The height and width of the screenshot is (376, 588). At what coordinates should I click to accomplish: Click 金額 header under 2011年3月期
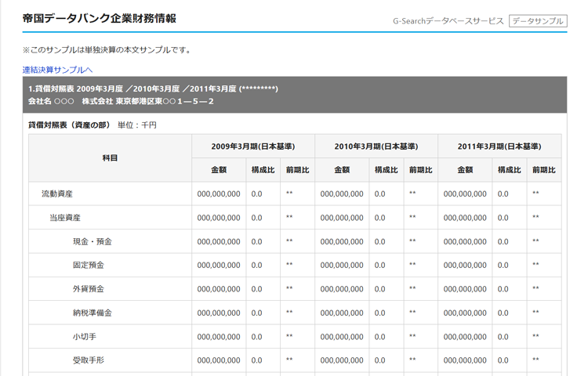tap(465, 170)
